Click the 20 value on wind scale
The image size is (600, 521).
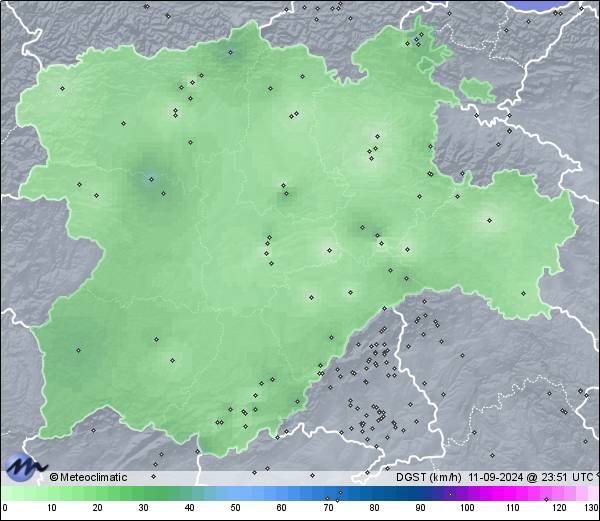[98, 508]
